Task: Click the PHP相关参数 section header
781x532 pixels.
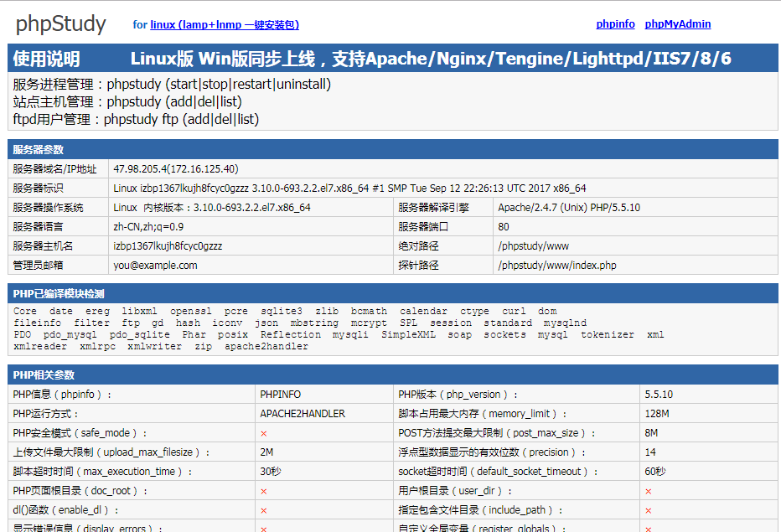Action: [x=44, y=375]
